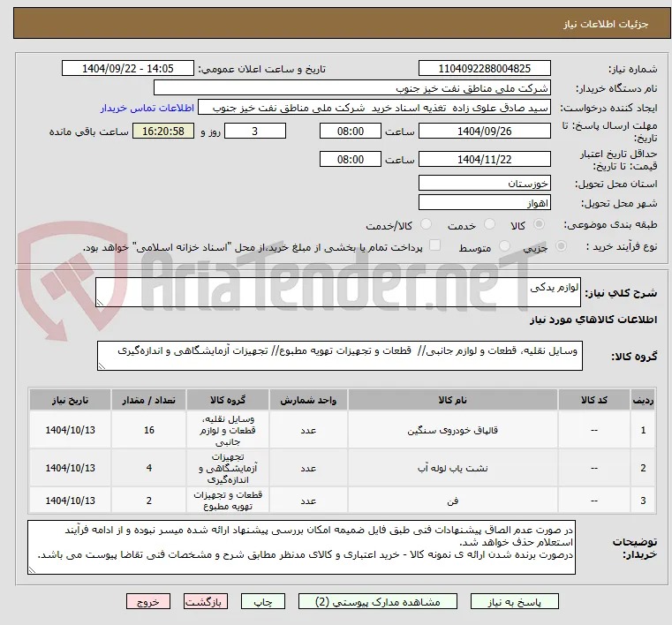Click the نام کالا column header

453,400
